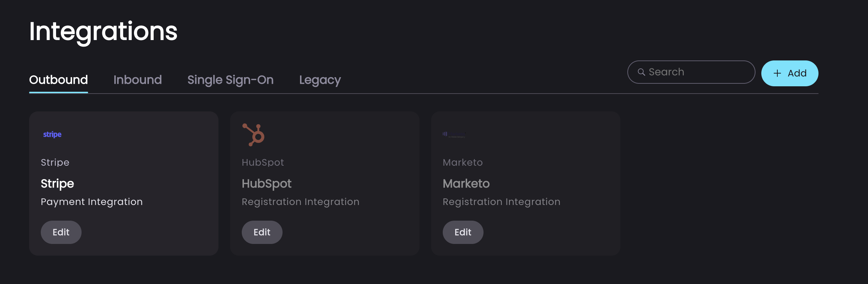Image resolution: width=868 pixels, height=284 pixels.
Task: Click the small Marketo logo image
Action: click(x=454, y=135)
